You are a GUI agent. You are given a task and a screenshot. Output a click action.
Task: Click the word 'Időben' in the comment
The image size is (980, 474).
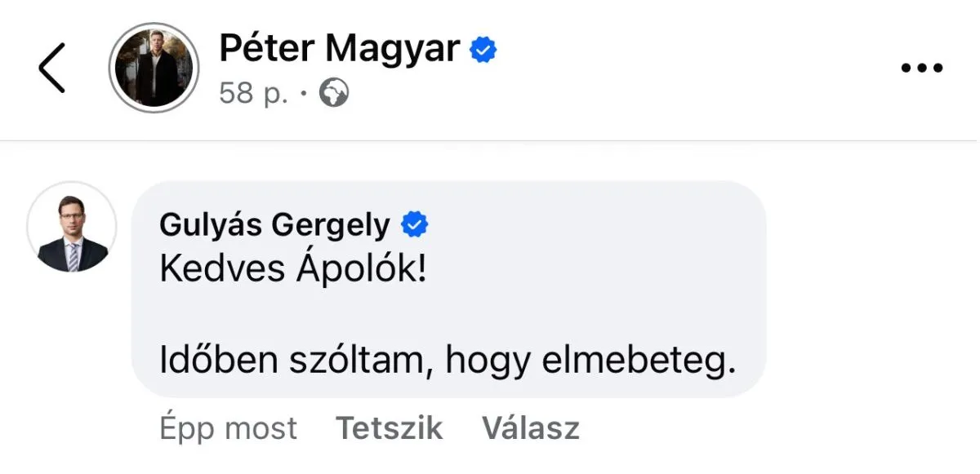(219, 361)
